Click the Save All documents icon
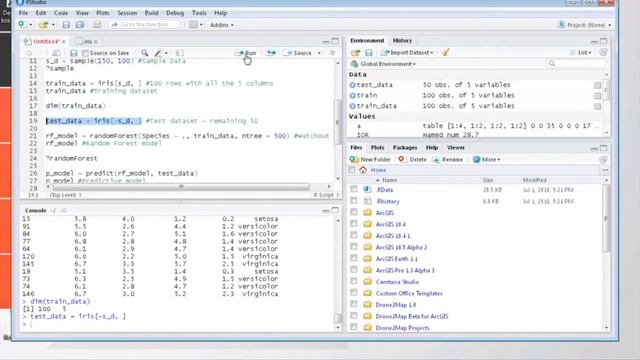Screen dimensions: 640x360 [80, 25]
